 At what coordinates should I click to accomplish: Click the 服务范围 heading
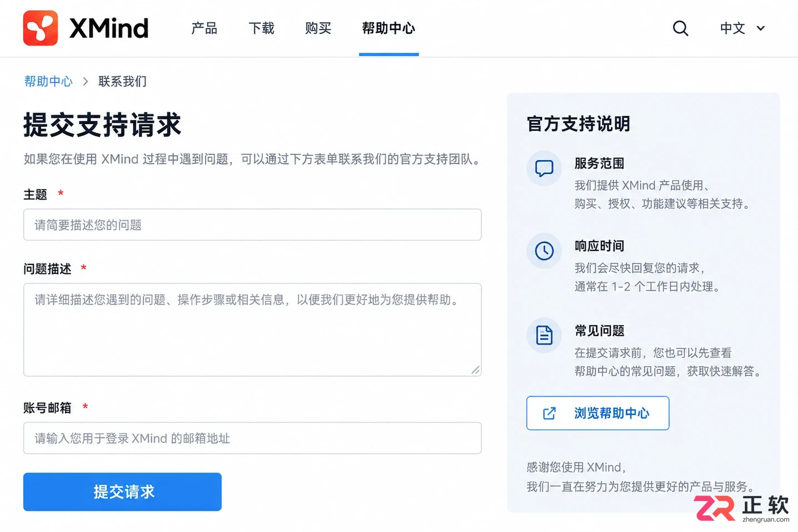pyautogui.click(x=600, y=163)
